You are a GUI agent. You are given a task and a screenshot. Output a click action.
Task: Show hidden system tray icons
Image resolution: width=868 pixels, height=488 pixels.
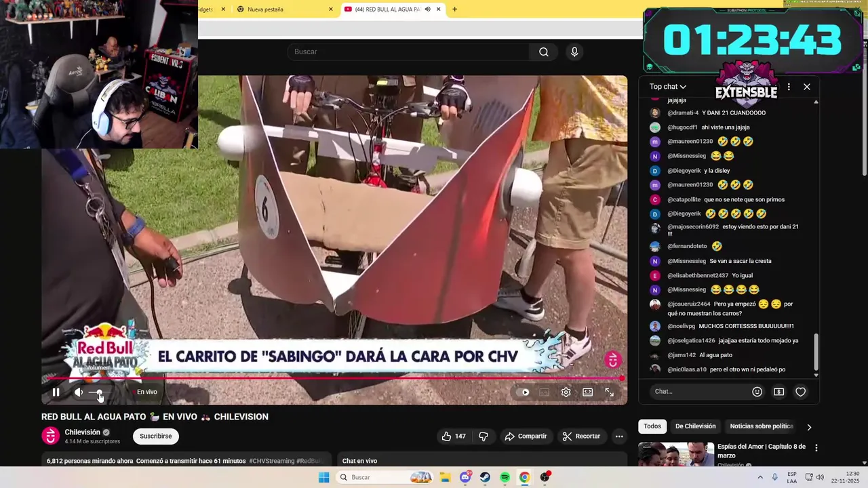click(x=759, y=477)
